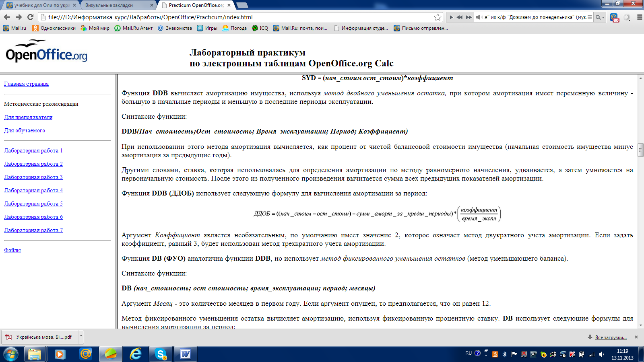The image size is (644, 362).
Task: Open the Одноклассники bookmark
Action: click(54, 28)
